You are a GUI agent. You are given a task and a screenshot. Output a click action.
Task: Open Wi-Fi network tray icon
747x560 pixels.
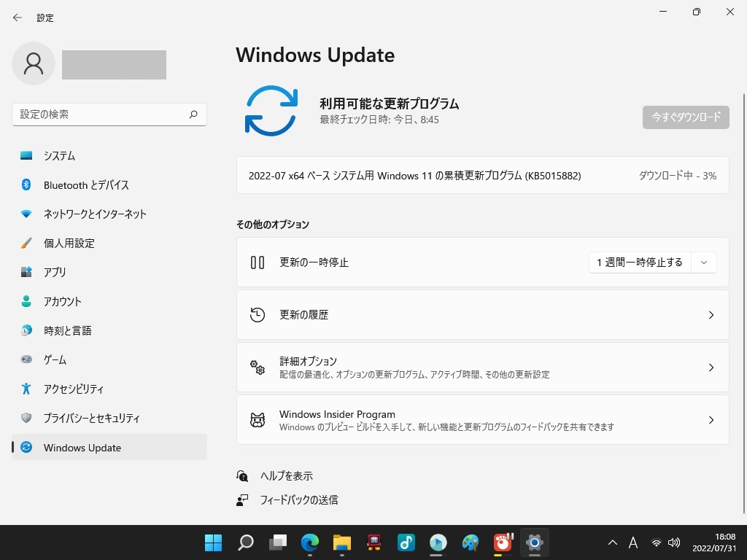656,542
